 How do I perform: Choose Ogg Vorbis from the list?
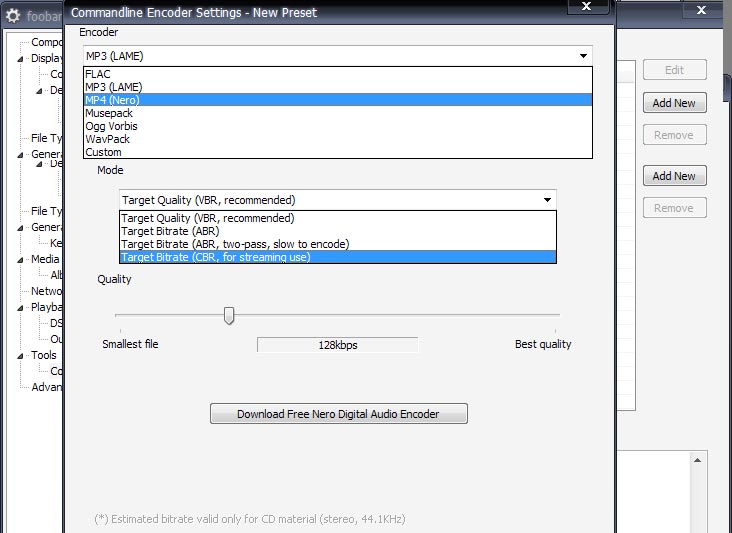[x=338, y=126]
